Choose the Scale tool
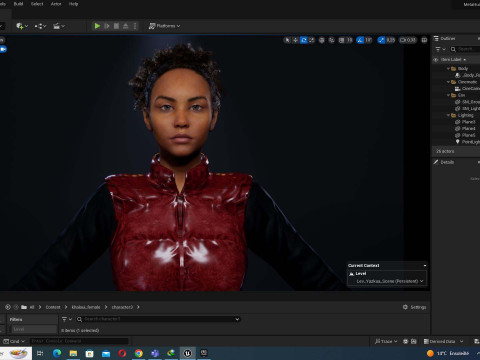480x360 pixels. pos(312,40)
